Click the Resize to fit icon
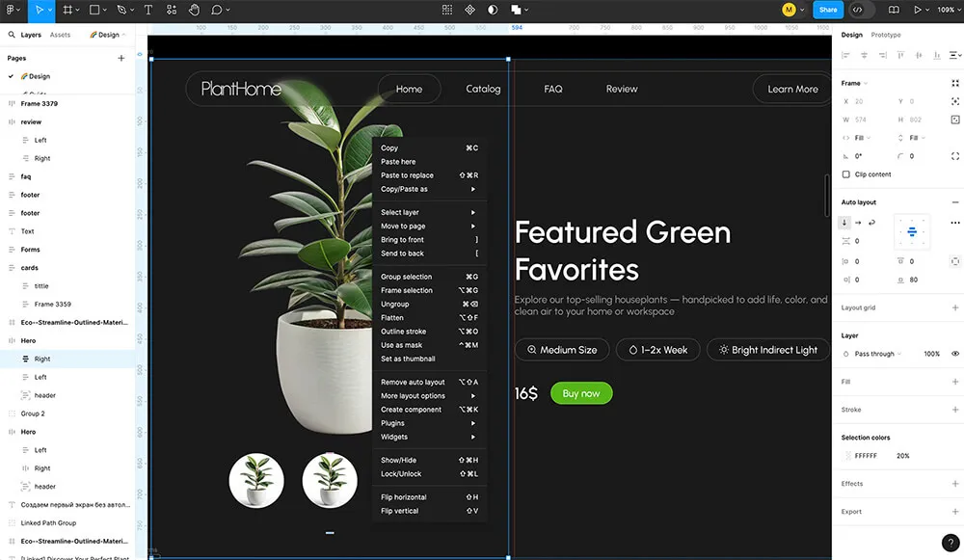Image resolution: width=964 pixels, height=560 pixels. (955, 83)
